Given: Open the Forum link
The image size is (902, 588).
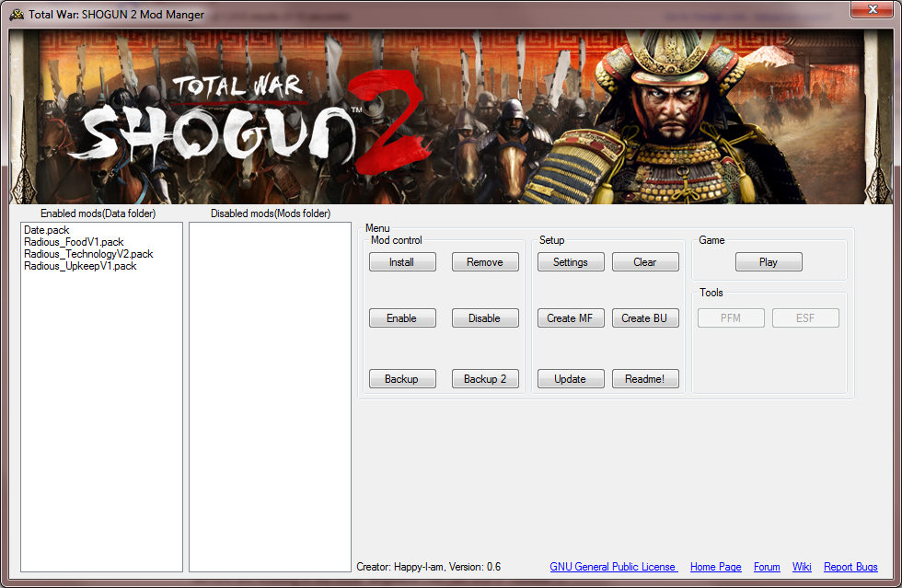Looking at the screenshot, I should 767,567.
